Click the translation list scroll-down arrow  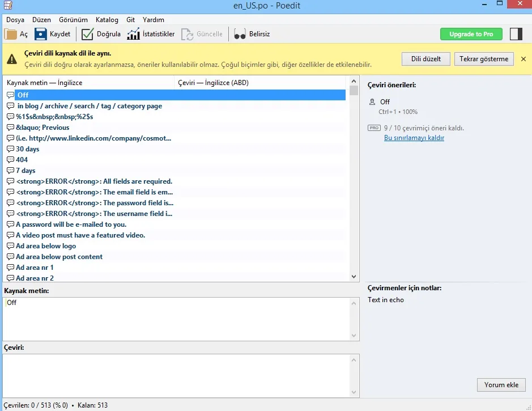(x=354, y=277)
